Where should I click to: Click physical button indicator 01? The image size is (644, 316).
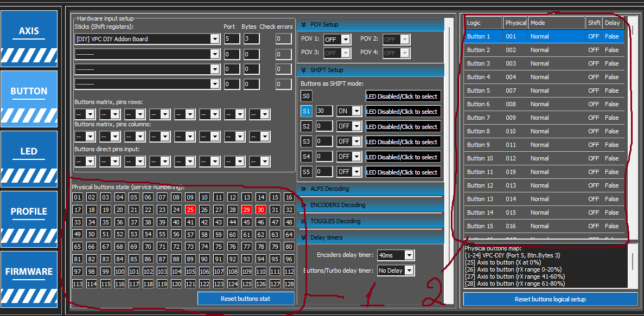[78, 197]
